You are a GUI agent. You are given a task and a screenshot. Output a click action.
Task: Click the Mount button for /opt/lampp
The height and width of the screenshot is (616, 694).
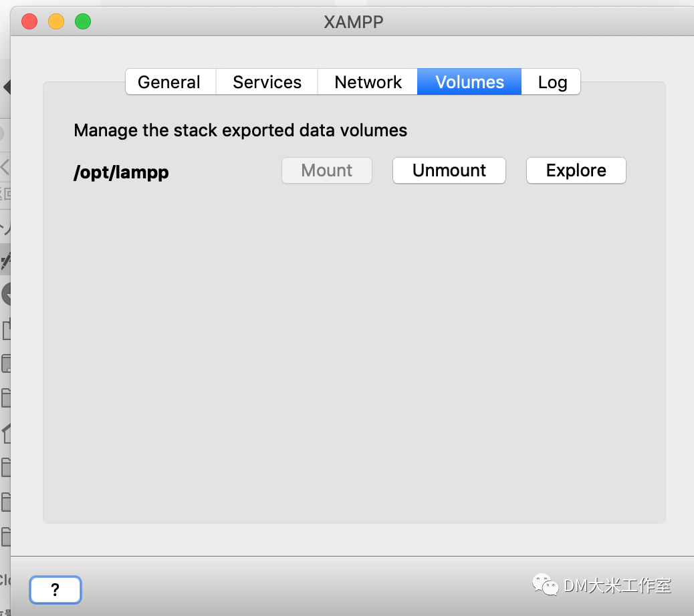click(327, 170)
